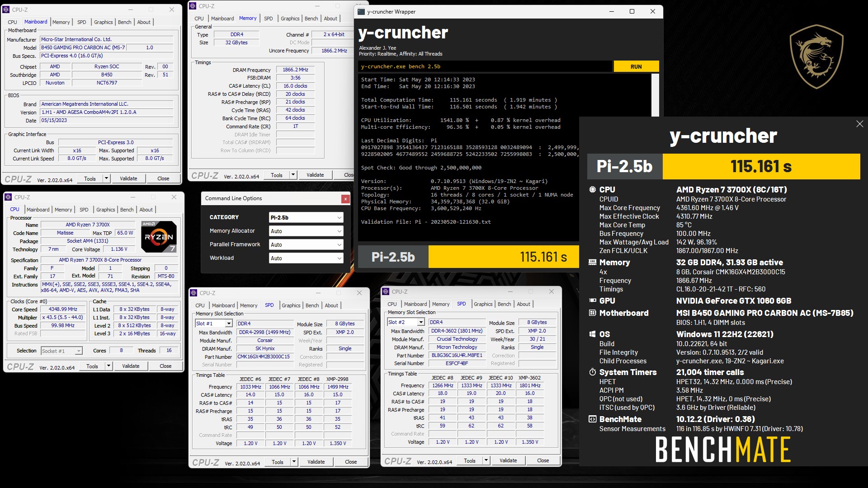Click the GPU icon in BenchMate panel

pos(592,300)
